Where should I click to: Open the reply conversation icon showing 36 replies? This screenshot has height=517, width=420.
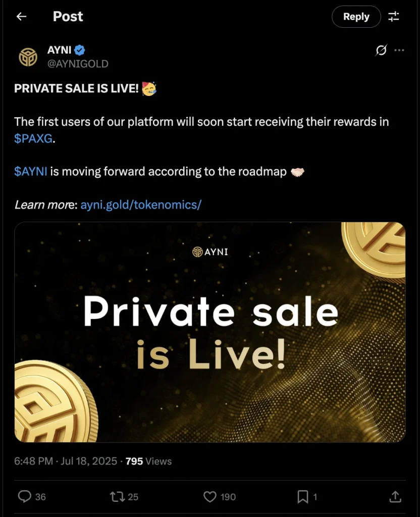coord(25,497)
